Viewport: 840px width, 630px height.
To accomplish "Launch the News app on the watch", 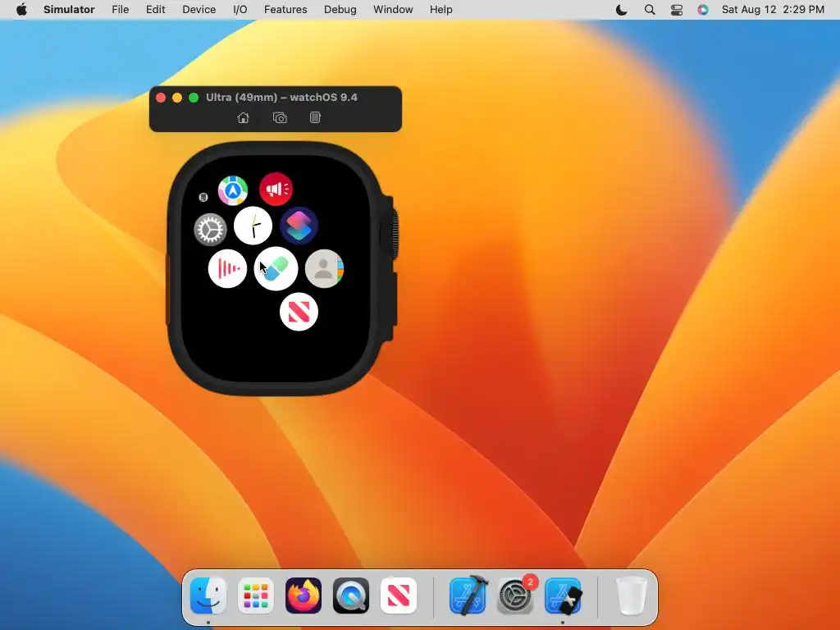I will tap(299, 312).
